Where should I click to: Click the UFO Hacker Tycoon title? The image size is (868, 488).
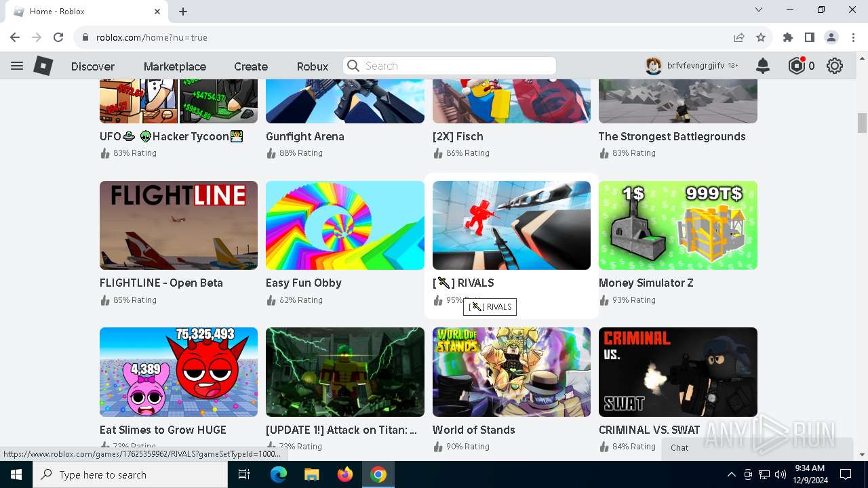point(171,136)
